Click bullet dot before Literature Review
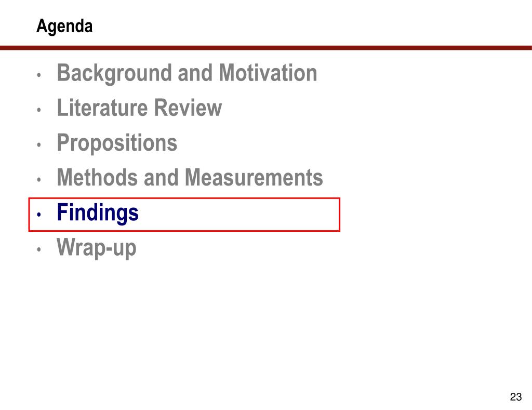 39,110
